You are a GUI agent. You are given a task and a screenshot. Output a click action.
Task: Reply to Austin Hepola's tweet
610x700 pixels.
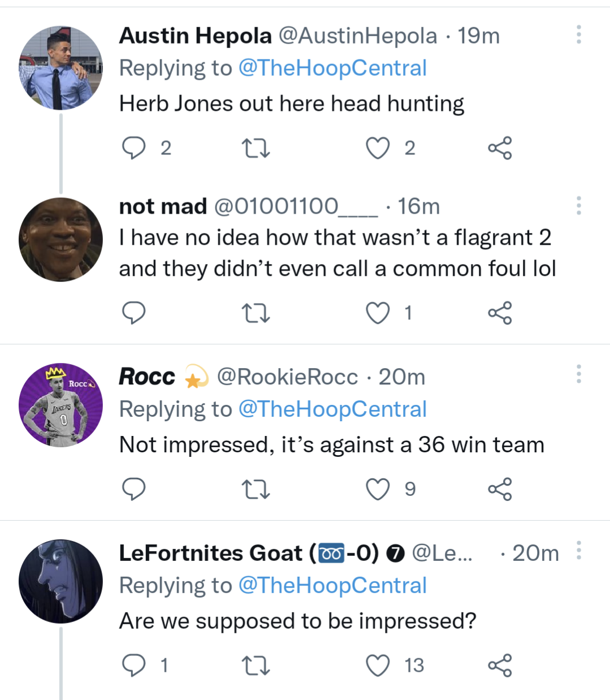point(133,148)
